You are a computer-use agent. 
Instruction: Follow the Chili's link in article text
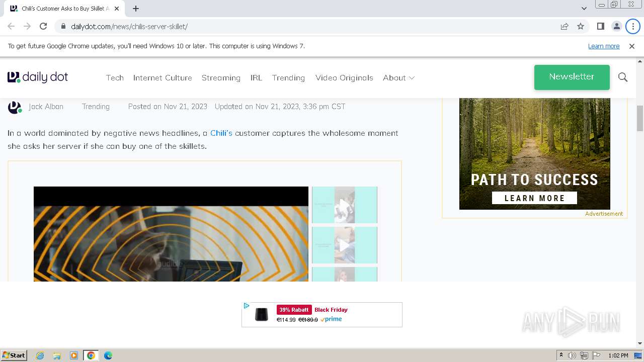pyautogui.click(x=221, y=133)
